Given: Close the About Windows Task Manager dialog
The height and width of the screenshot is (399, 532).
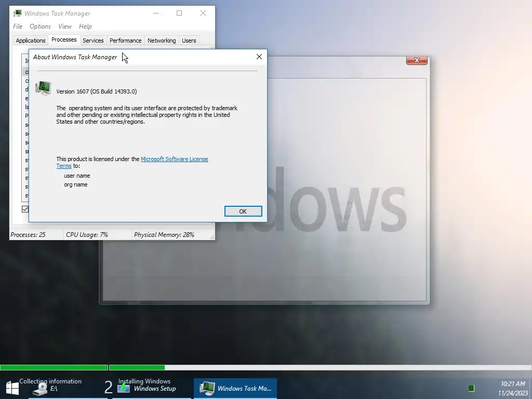Looking at the screenshot, I should 259,57.
